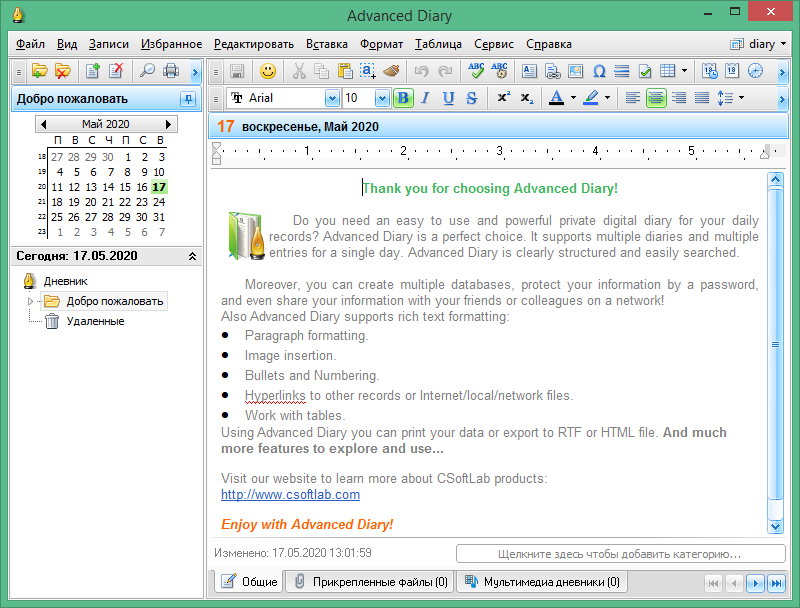800x608 pixels.
Task: Add a new diary entry with toolbar icon
Action: (92, 70)
